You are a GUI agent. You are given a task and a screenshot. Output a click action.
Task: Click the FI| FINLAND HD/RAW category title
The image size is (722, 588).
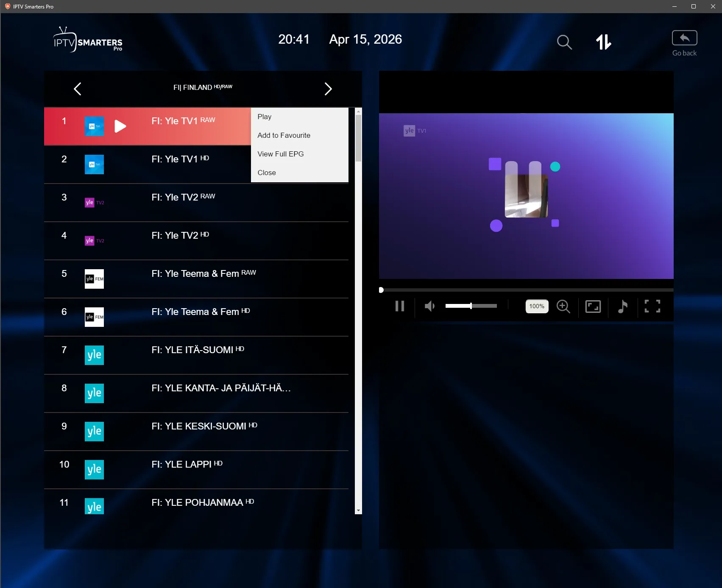click(203, 87)
